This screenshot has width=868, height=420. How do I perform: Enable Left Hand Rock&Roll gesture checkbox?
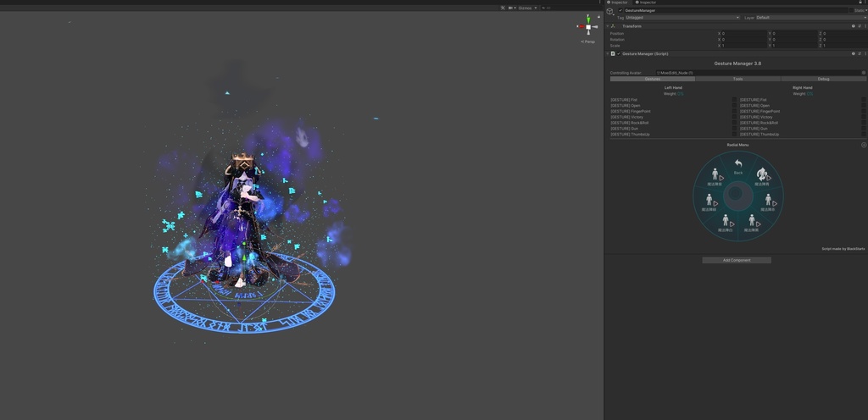pyautogui.click(x=735, y=123)
